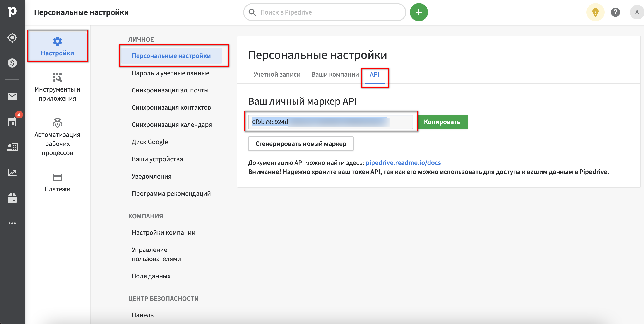Open Ваши устройства
The height and width of the screenshot is (324, 644).
click(x=157, y=159)
